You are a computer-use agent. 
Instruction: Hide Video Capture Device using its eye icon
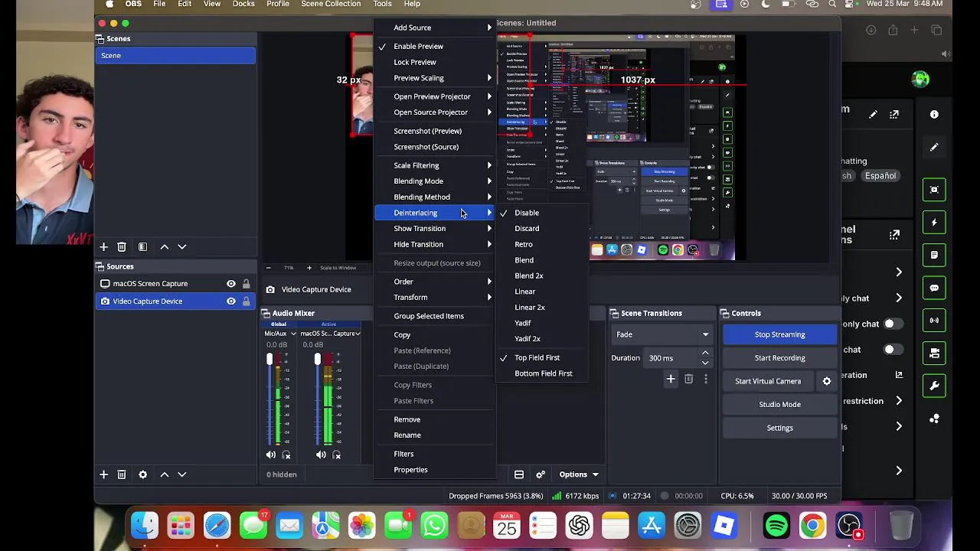point(230,302)
